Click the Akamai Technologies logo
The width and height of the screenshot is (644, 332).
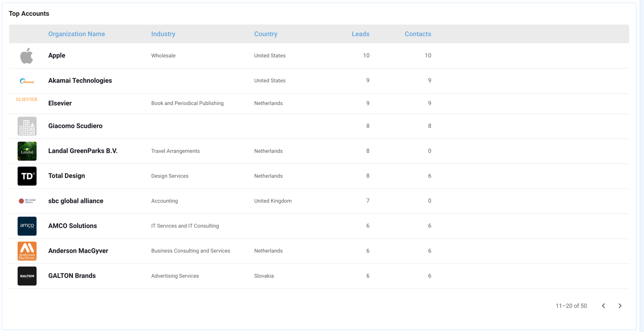pyautogui.click(x=27, y=81)
